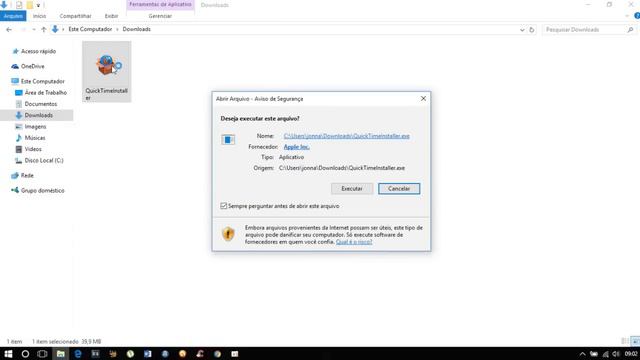640x360 pixels.
Task: Click the Músicas note icon
Action: point(19,138)
